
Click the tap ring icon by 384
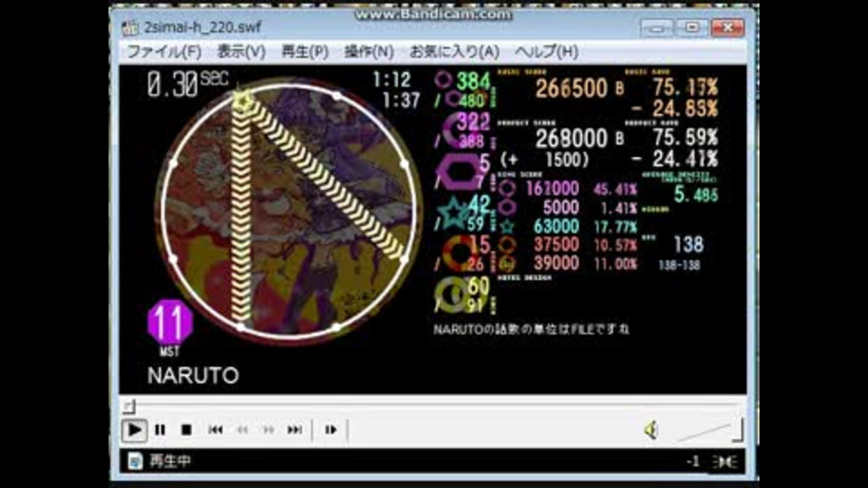coord(443,80)
